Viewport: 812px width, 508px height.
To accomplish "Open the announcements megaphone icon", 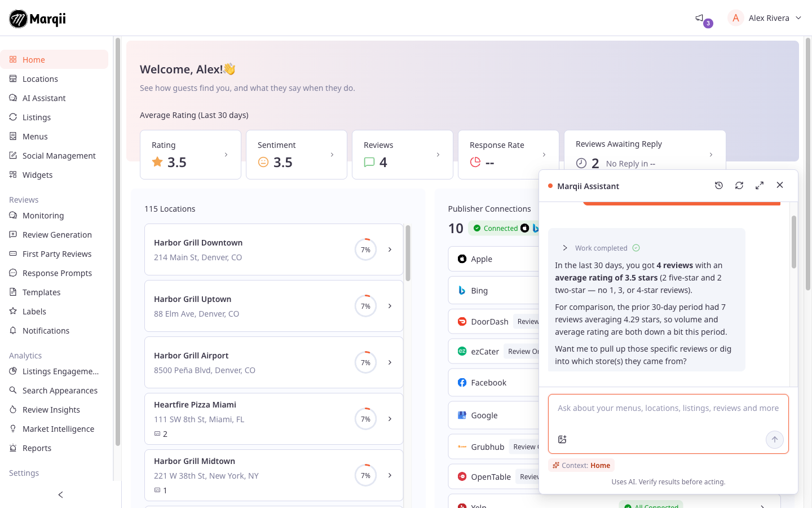I will coord(699,18).
